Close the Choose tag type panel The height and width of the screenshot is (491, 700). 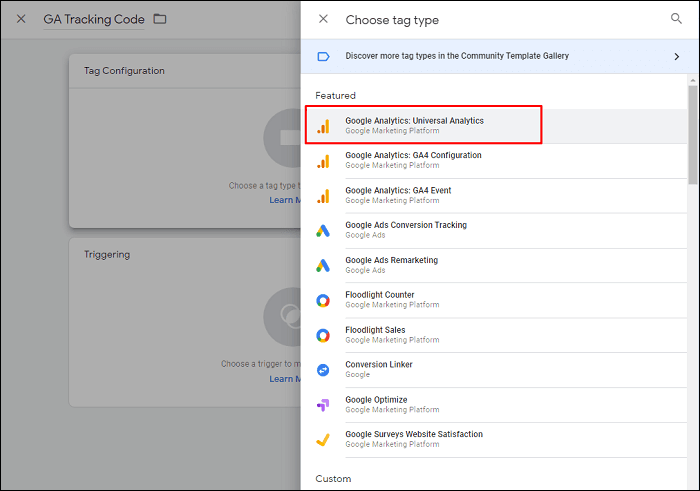[323, 19]
